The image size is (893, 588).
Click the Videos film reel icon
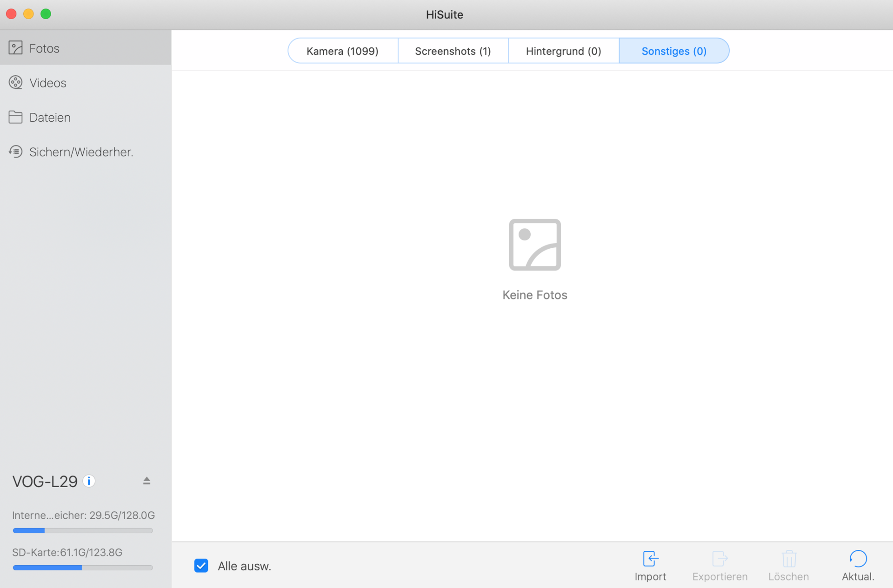[15, 83]
